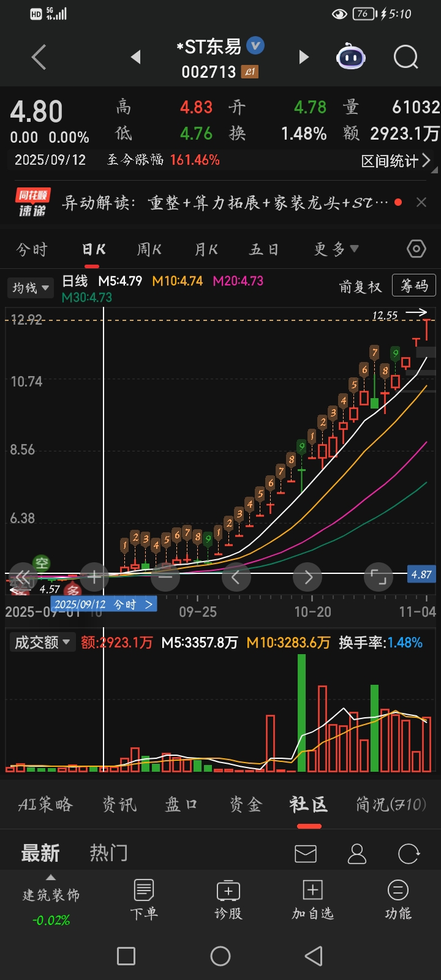Open the AI策略 tab

click(45, 804)
